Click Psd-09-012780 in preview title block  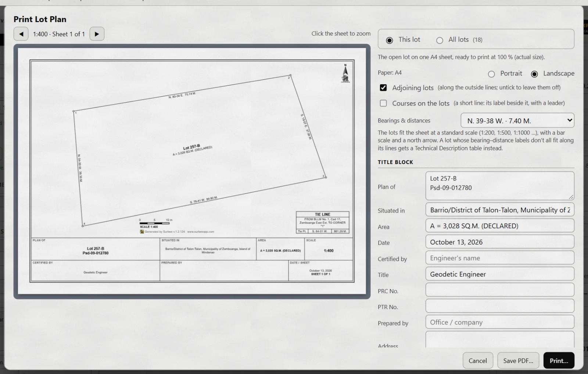tap(96, 253)
